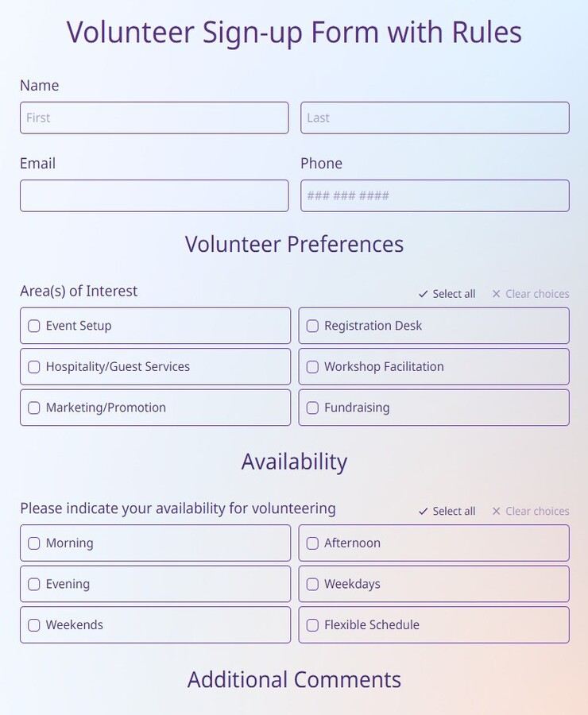Image resolution: width=588 pixels, height=715 pixels.
Task: Click the Phone number field
Action: [x=435, y=195]
